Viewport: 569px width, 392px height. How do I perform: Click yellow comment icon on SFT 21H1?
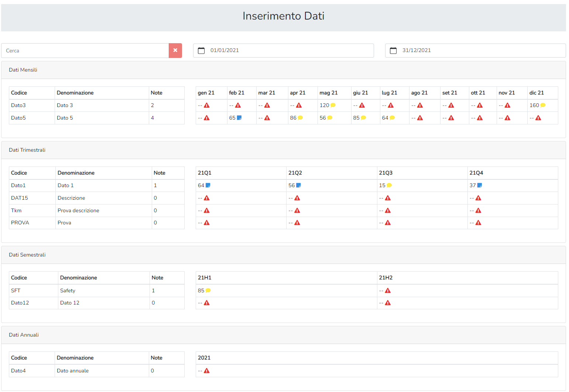(x=208, y=290)
